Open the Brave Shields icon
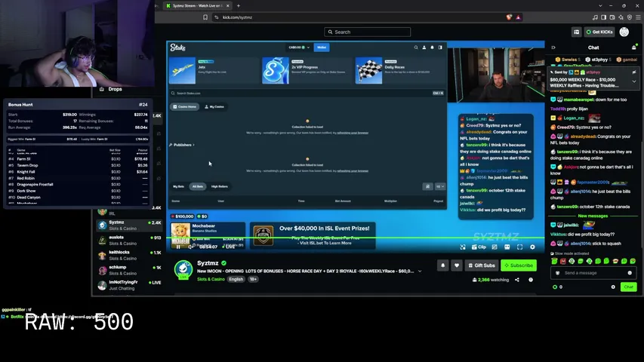 pos(509,17)
